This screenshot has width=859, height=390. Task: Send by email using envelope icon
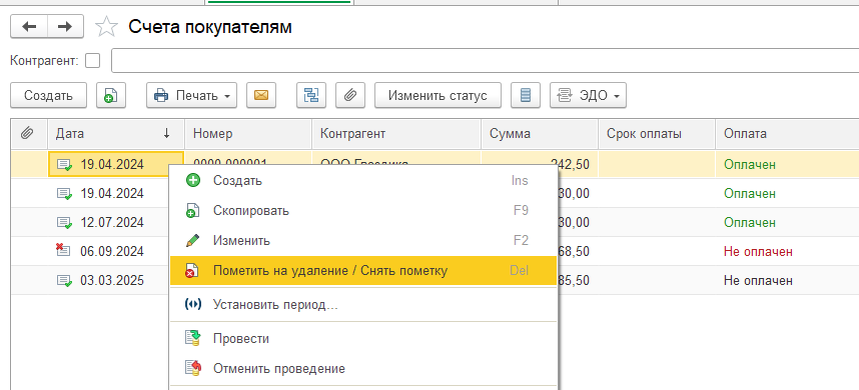click(x=261, y=95)
